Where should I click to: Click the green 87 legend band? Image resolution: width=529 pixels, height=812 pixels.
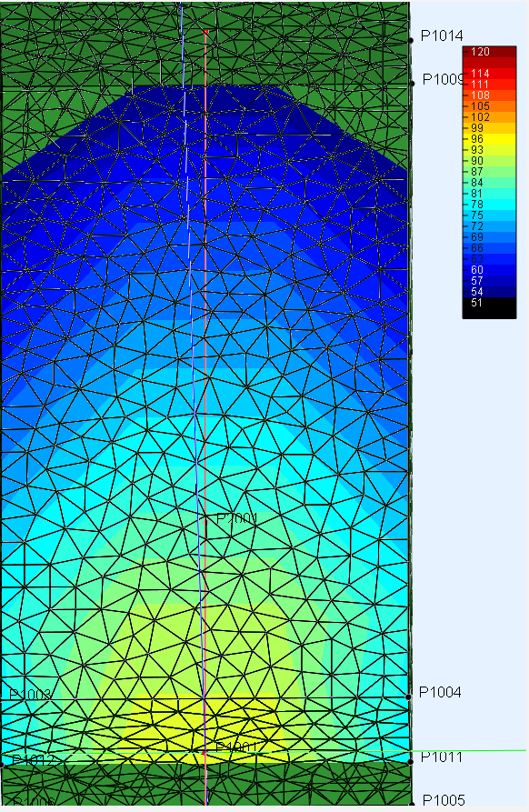click(x=490, y=172)
